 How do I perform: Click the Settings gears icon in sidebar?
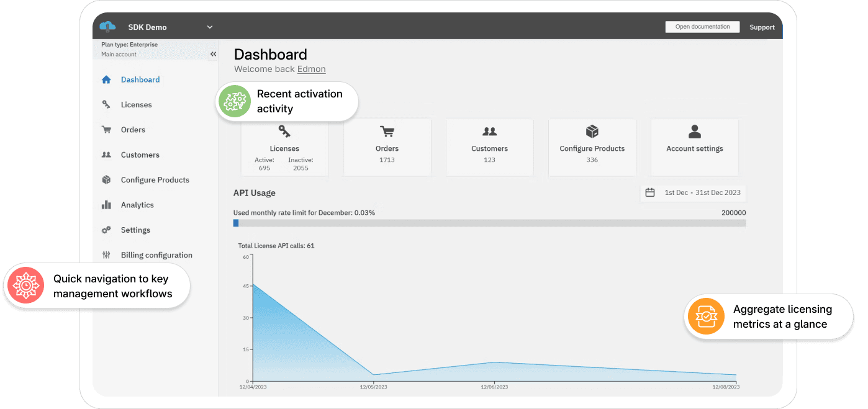point(106,230)
